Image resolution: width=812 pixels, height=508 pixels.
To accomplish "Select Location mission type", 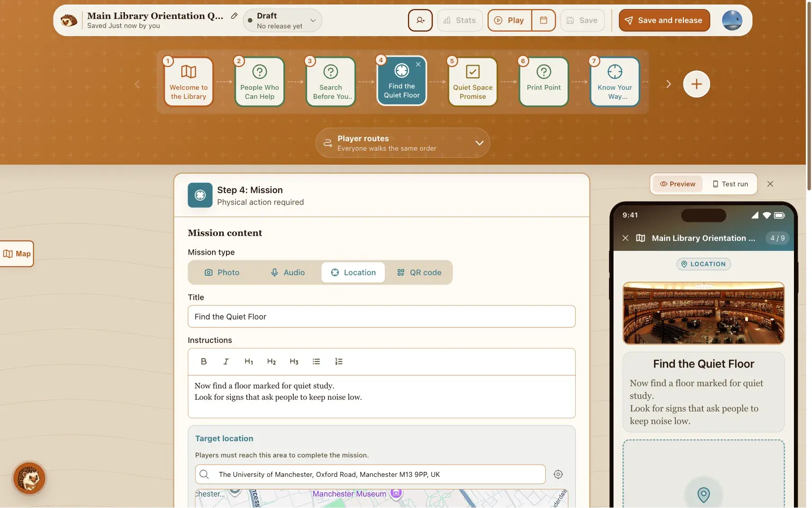I will 353,272.
